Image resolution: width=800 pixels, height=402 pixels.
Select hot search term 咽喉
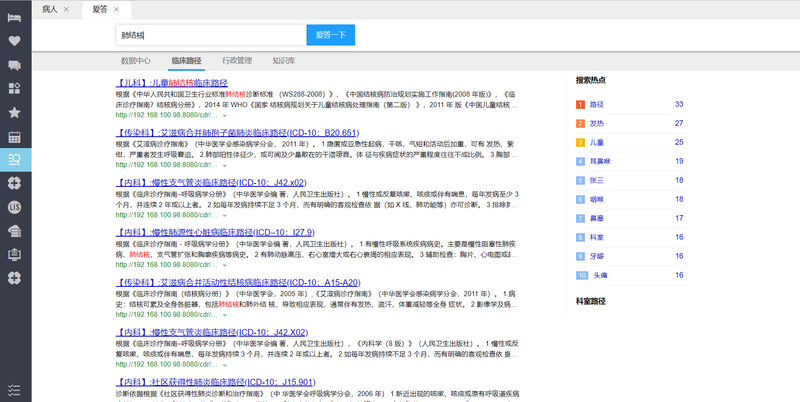click(x=596, y=199)
